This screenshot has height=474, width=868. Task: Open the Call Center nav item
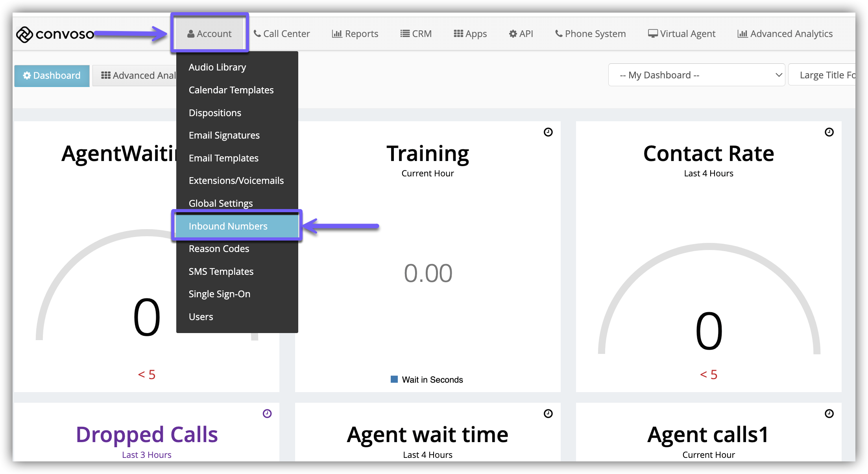282,34
